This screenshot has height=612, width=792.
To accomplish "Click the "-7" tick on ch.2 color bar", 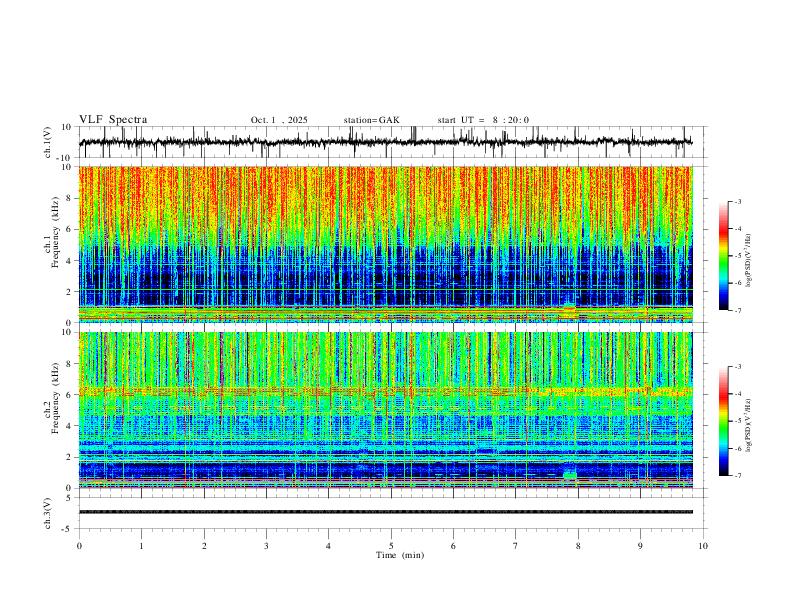I will click(738, 476).
